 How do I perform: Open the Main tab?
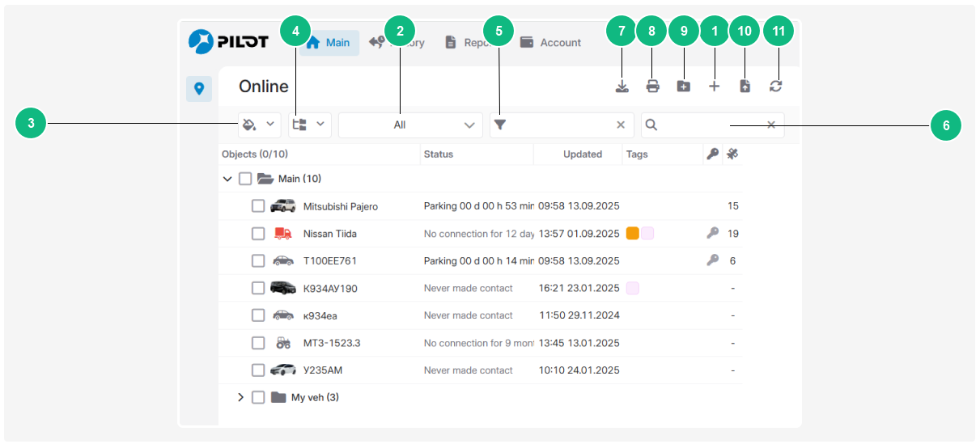click(x=329, y=43)
